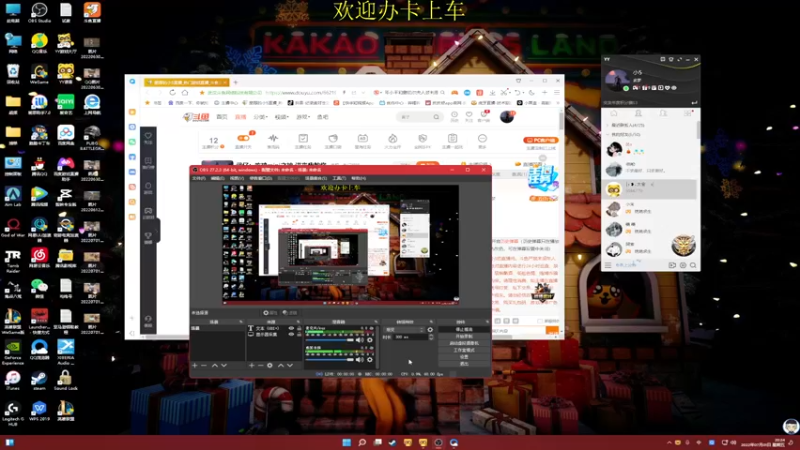Click the OBS icon on the taskbar
The height and width of the screenshot is (450, 800).
[x=438, y=442]
